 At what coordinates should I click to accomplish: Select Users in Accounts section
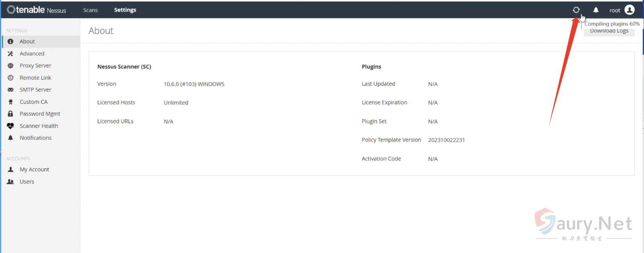tap(27, 182)
